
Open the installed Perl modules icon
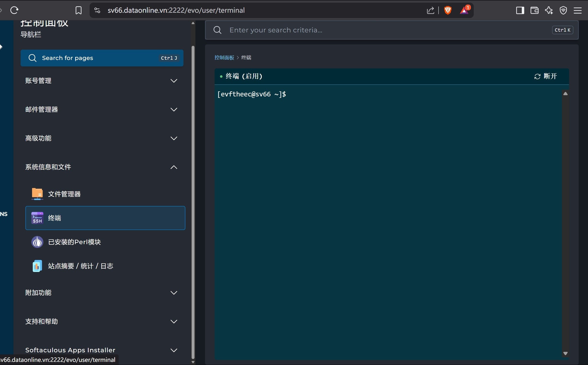[x=37, y=242]
